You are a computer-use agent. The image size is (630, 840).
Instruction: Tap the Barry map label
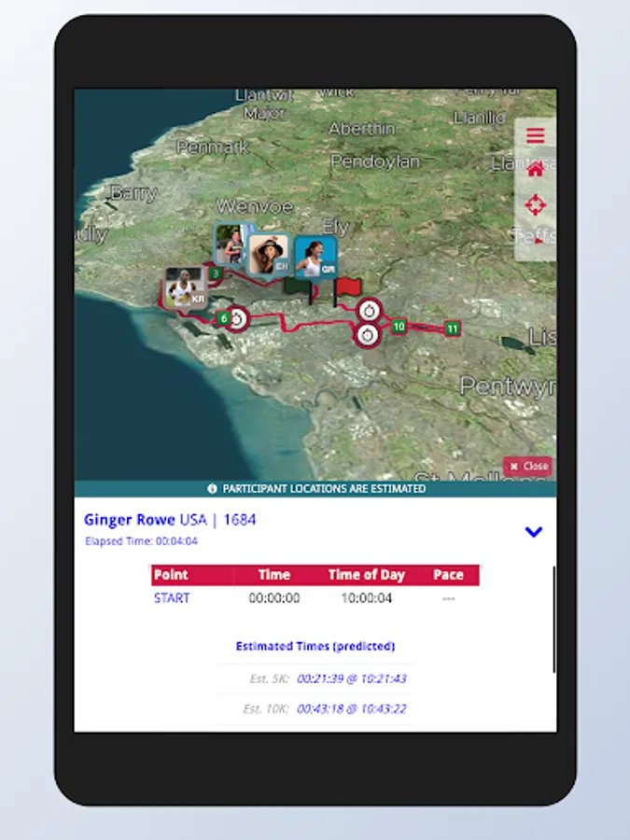click(x=133, y=192)
